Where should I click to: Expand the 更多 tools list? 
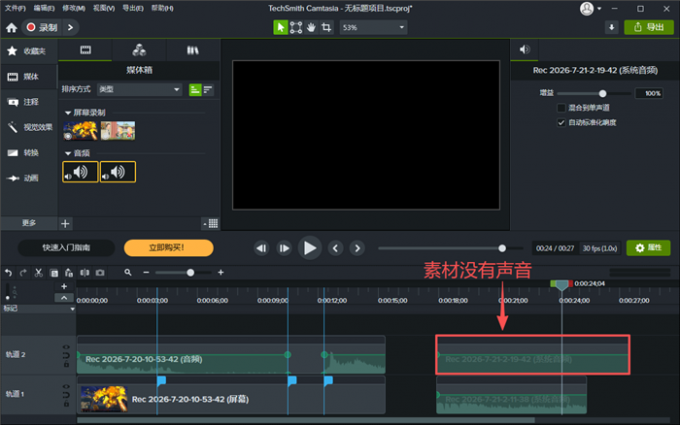(29, 223)
